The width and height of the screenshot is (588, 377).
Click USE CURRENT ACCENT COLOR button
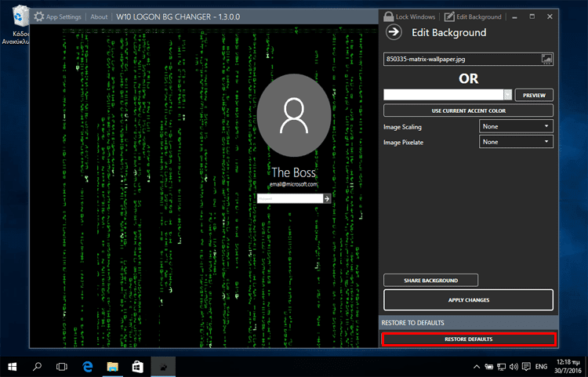click(468, 111)
